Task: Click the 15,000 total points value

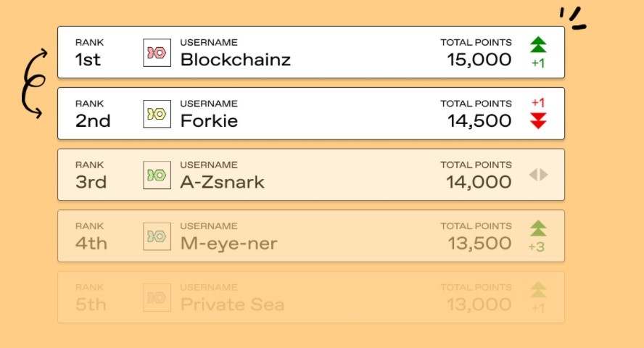Action: click(479, 59)
